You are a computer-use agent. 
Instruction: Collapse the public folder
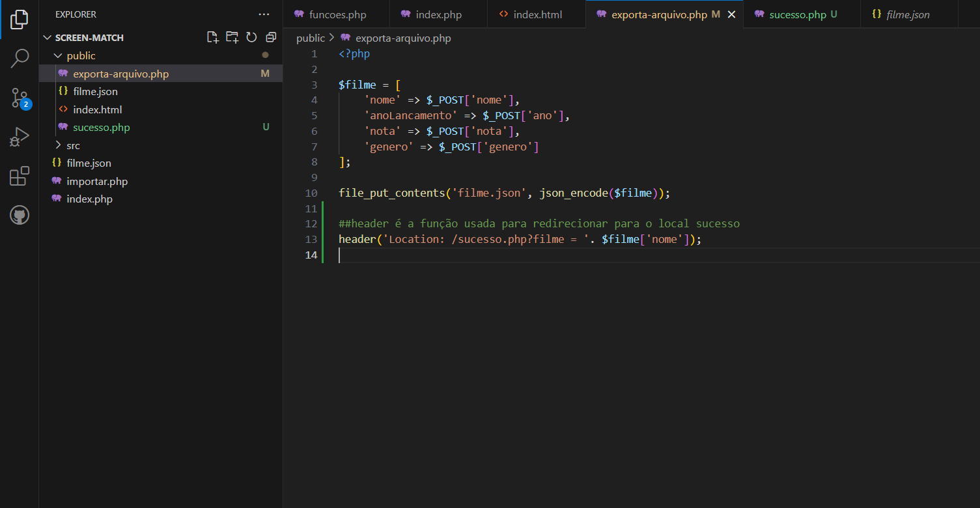click(58, 56)
